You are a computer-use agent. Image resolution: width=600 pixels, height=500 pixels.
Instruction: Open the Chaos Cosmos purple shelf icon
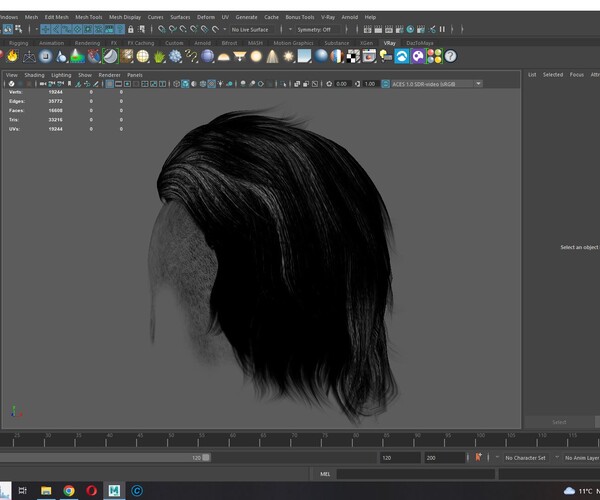click(x=418, y=56)
